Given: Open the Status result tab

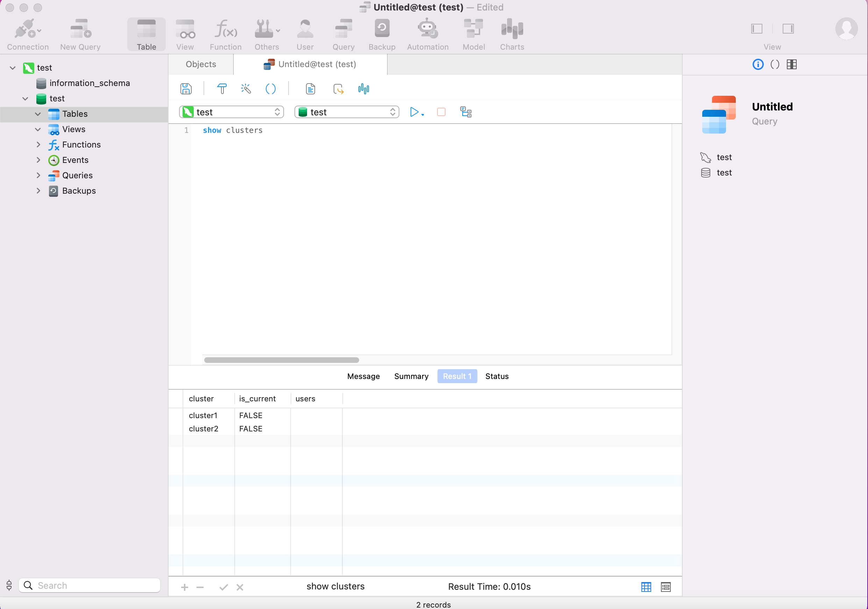Looking at the screenshot, I should [x=497, y=376].
